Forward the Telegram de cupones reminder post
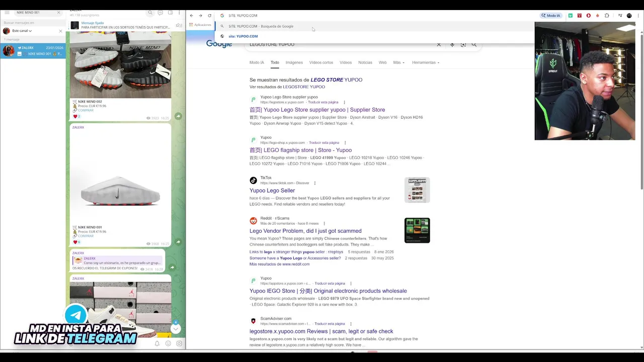 [x=172, y=267]
